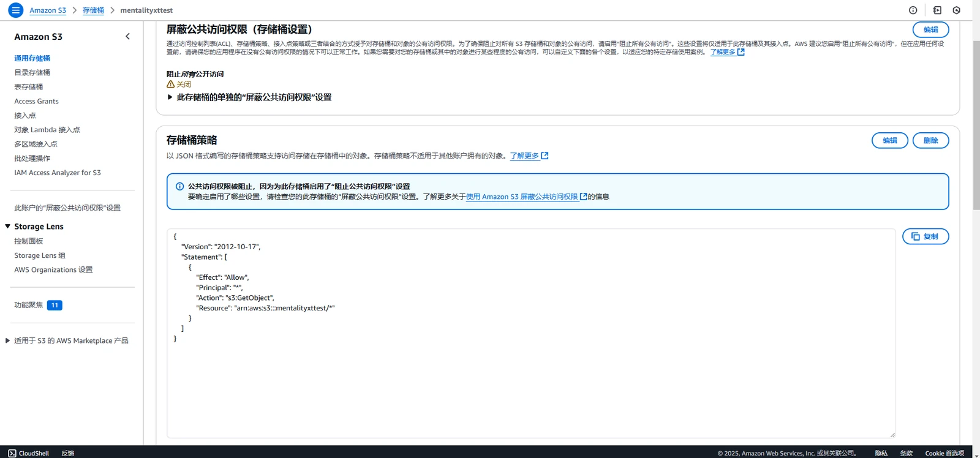Click external link icon after top 了解更多
Screen dimensions: 980x458
741,52
